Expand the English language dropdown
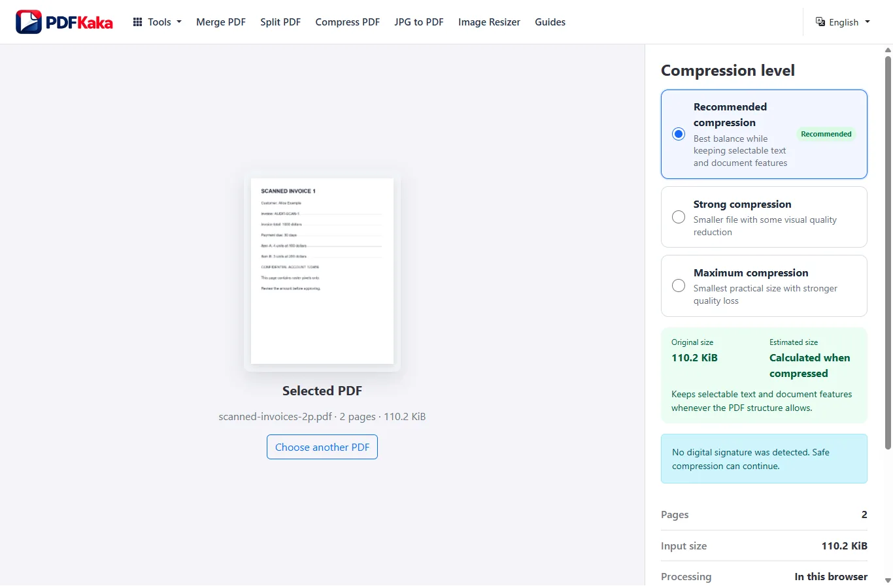The height and width of the screenshot is (588, 893). point(843,22)
